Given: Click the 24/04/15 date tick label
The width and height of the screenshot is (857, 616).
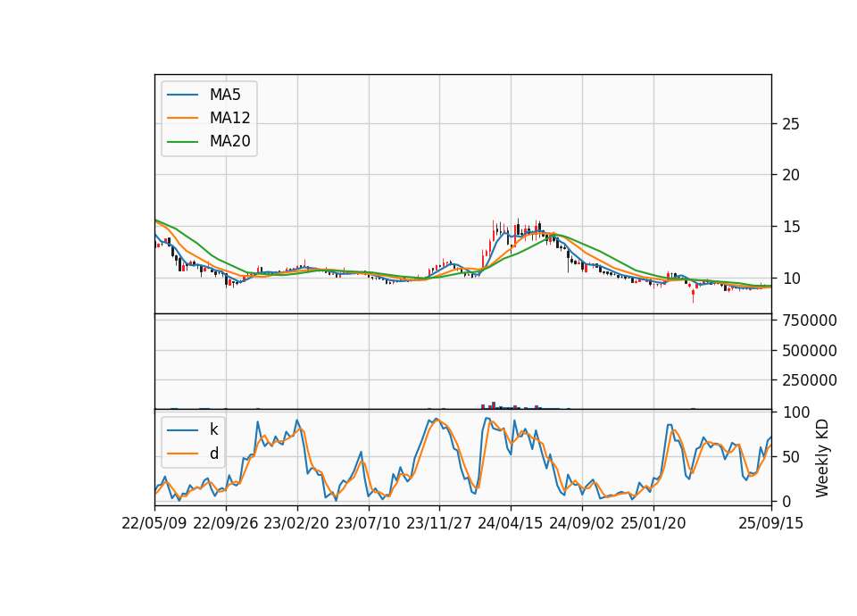Looking at the screenshot, I should (x=511, y=523).
